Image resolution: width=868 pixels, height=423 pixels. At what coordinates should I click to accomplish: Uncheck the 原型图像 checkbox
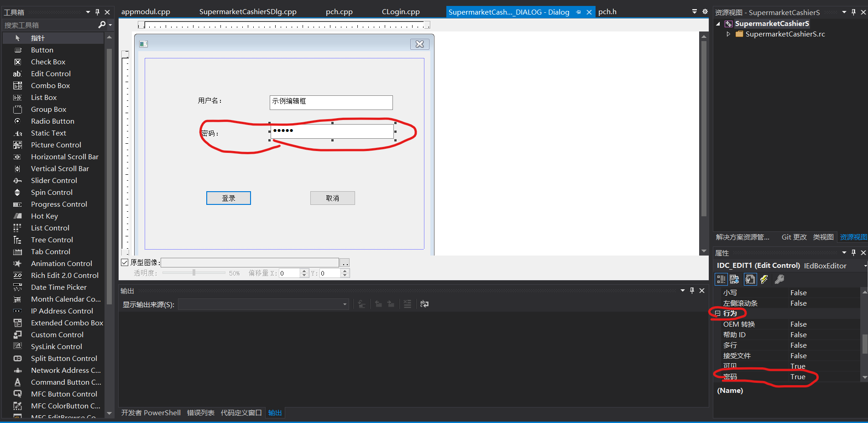pos(125,262)
